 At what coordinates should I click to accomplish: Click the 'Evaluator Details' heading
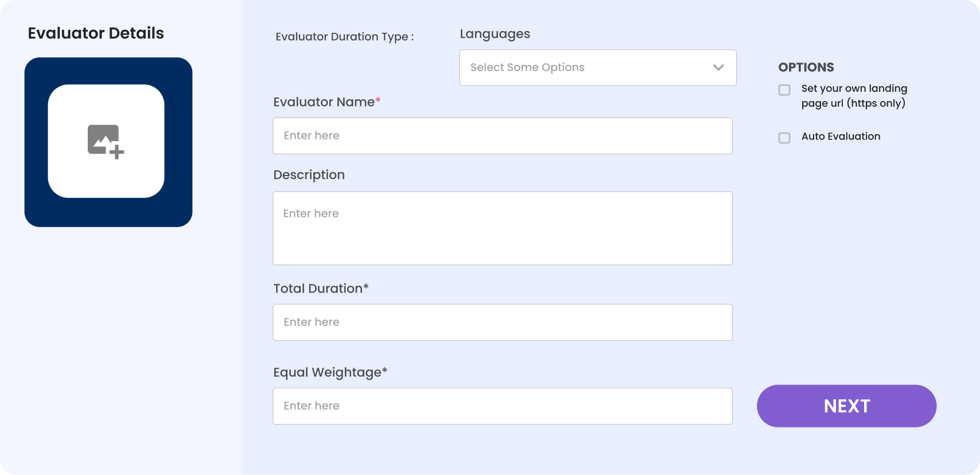pos(96,33)
